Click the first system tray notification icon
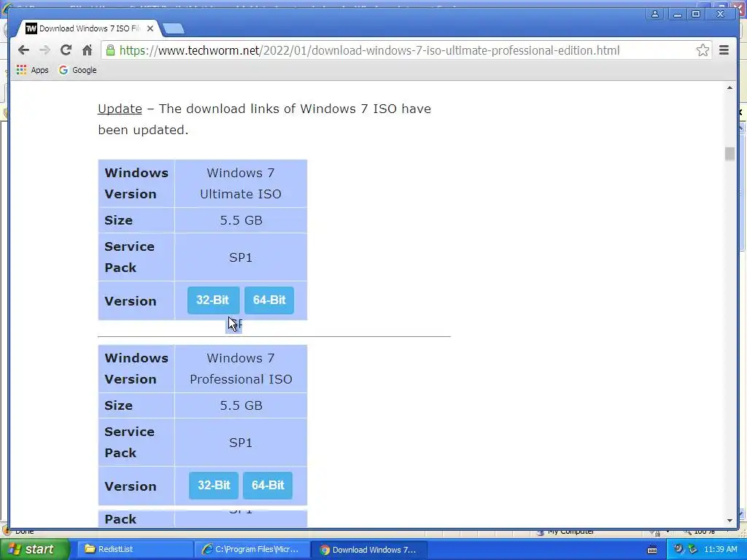 678,549
